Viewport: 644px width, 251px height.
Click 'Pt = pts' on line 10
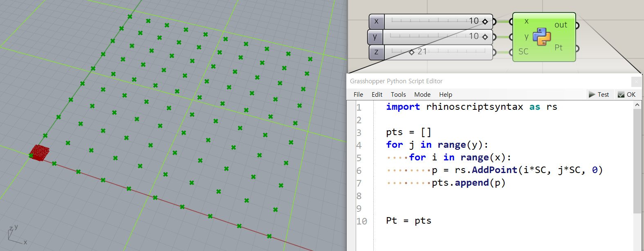pyautogui.click(x=408, y=221)
